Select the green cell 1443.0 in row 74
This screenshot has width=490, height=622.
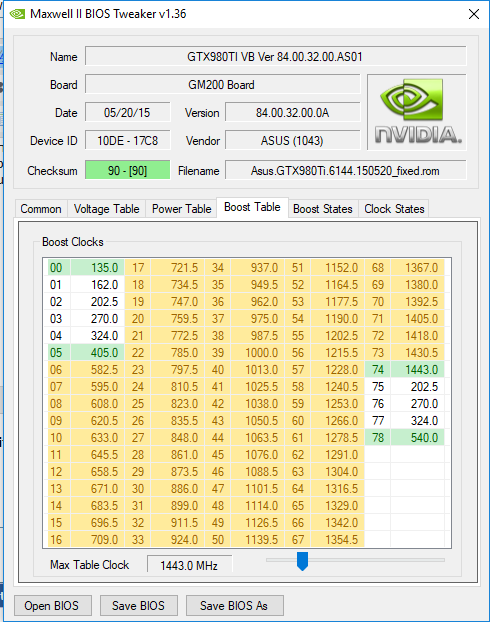pos(417,370)
